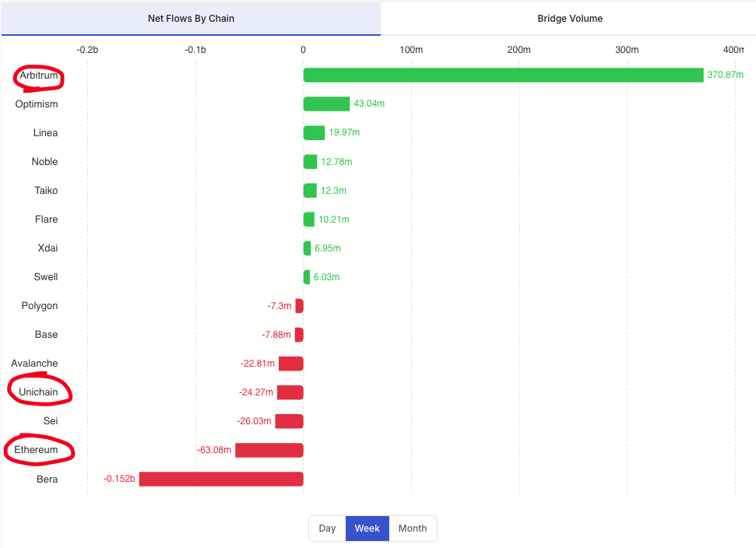Click the 0 axis tick label
756x548 pixels.
[304, 50]
